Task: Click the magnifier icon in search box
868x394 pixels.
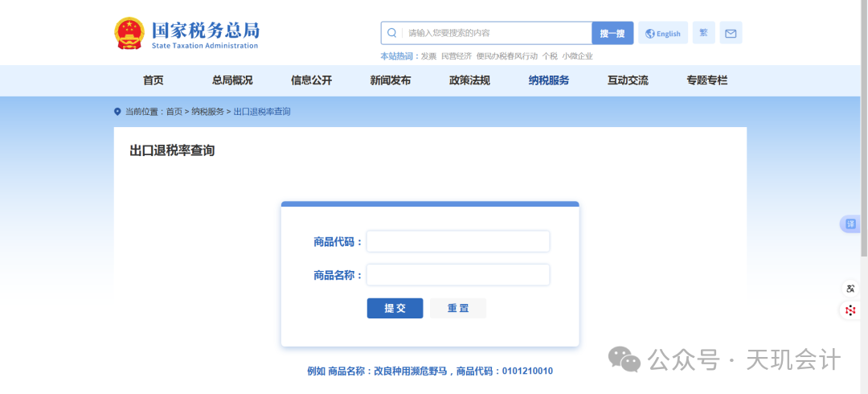Action: [x=392, y=33]
